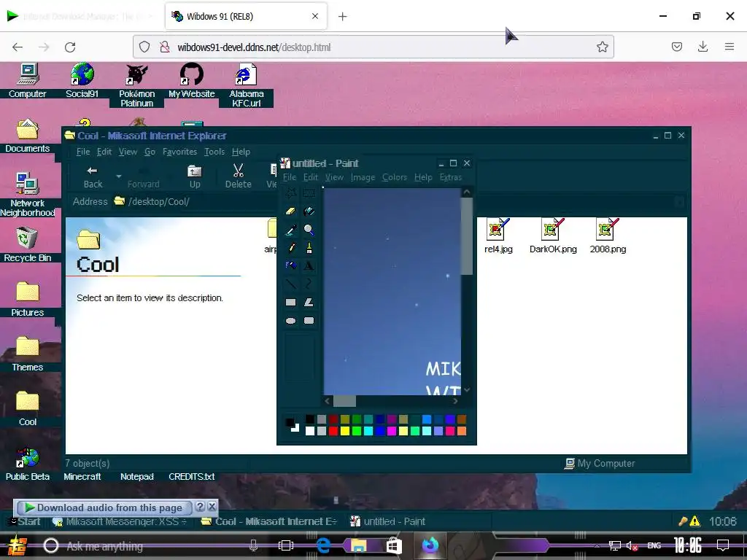This screenshot has width=747, height=560.
Task: Pick the white color swatch
Action: click(x=309, y=431)
